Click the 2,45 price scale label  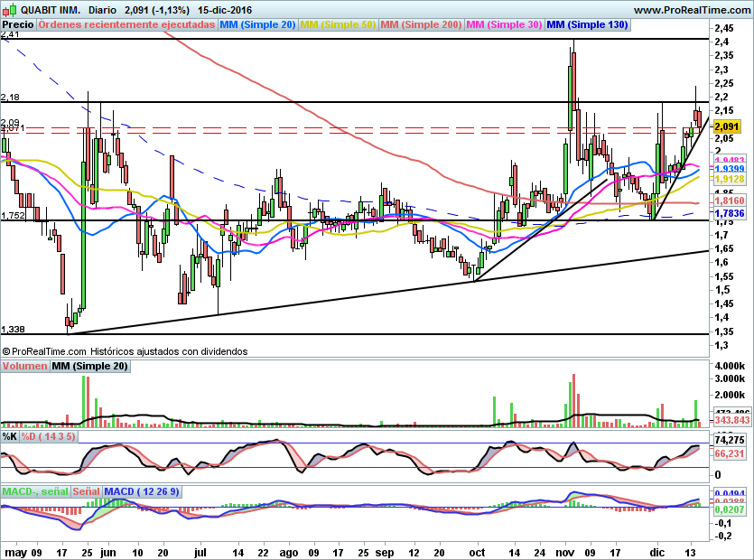pyautogui.click(x=724, y=28)
